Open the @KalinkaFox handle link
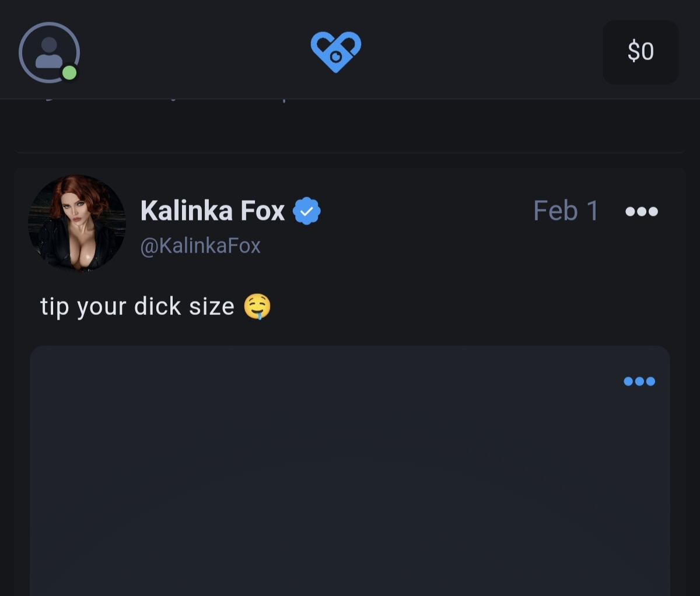 point(200,246)
